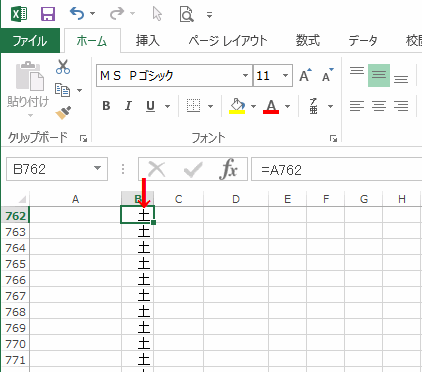The width and height of the screenshot is (422, 372).
Task: Click the Save icon in quick access toolbar
Action: (x=48, y=14)
